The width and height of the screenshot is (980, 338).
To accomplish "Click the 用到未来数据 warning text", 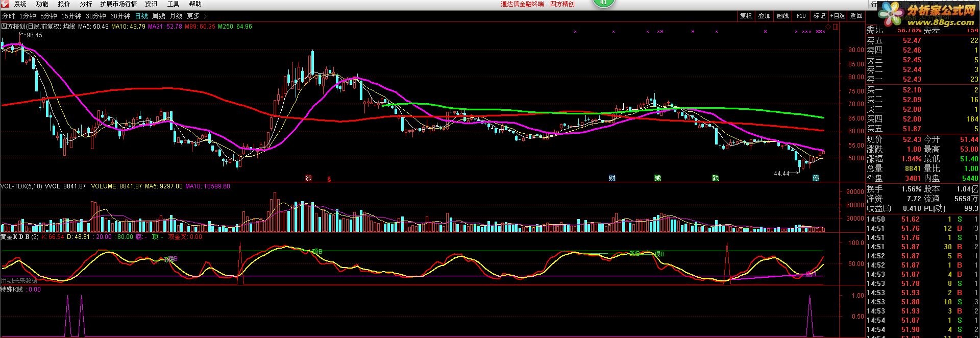I will tap(19, 281).
